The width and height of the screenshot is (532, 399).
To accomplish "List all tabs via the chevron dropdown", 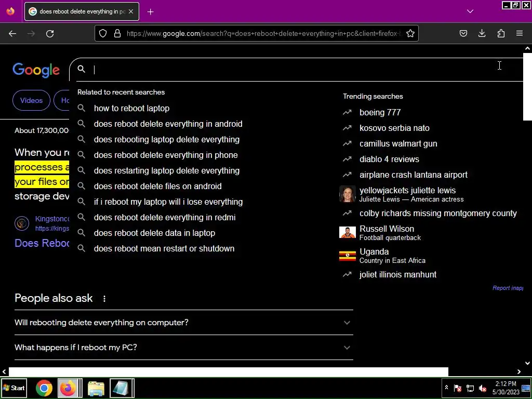I will tap(470, 11).
